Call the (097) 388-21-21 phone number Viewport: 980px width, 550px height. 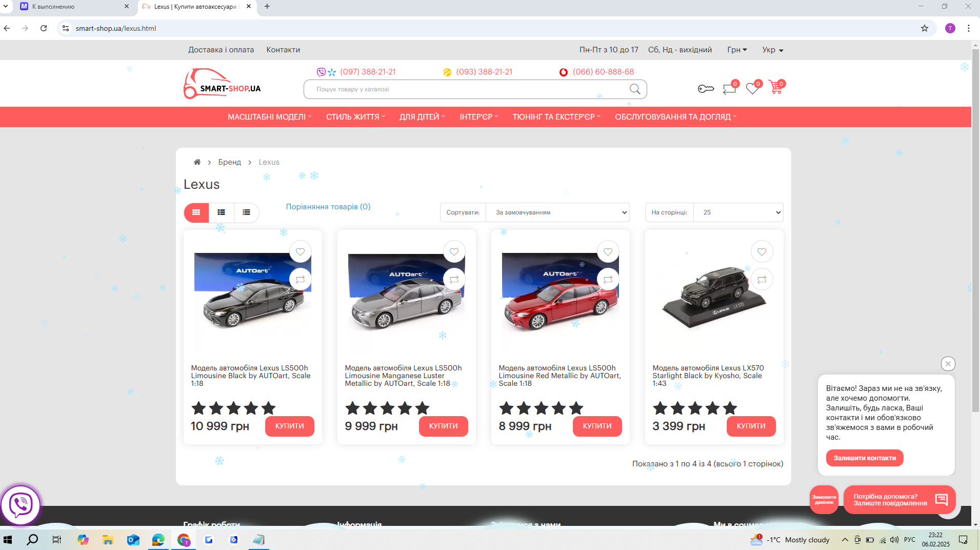coord(368,72)
